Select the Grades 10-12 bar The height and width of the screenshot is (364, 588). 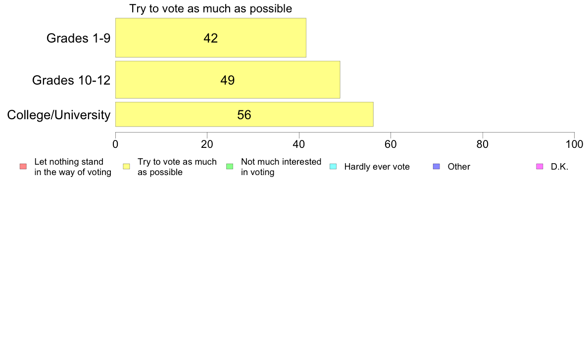[x=228, y=80]
